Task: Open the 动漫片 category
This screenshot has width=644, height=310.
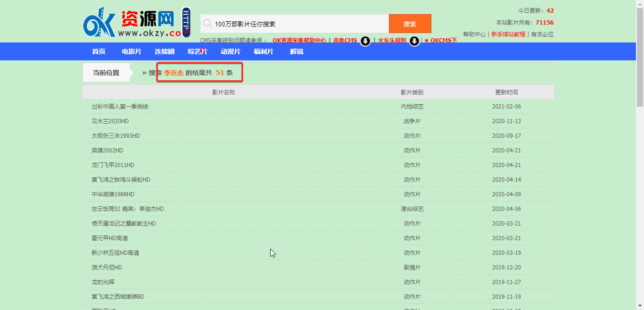Action: [231, 51]
